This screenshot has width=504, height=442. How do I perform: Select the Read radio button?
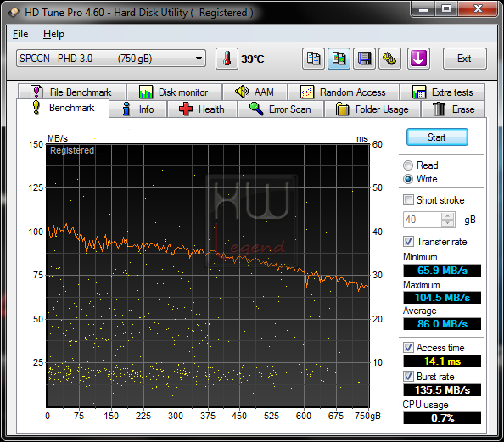pyautogui.click(x=408, y=165)
